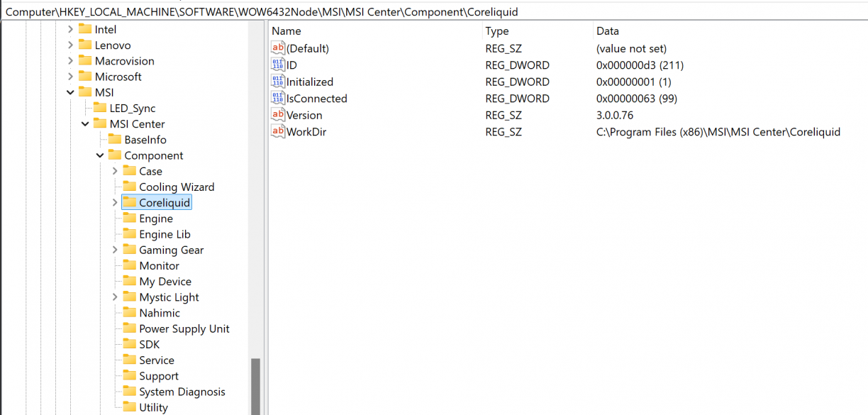The width and height of the screenshot is (868, 415).
Task: Expand the Gaming Gear key
Action: click(115, 250)
